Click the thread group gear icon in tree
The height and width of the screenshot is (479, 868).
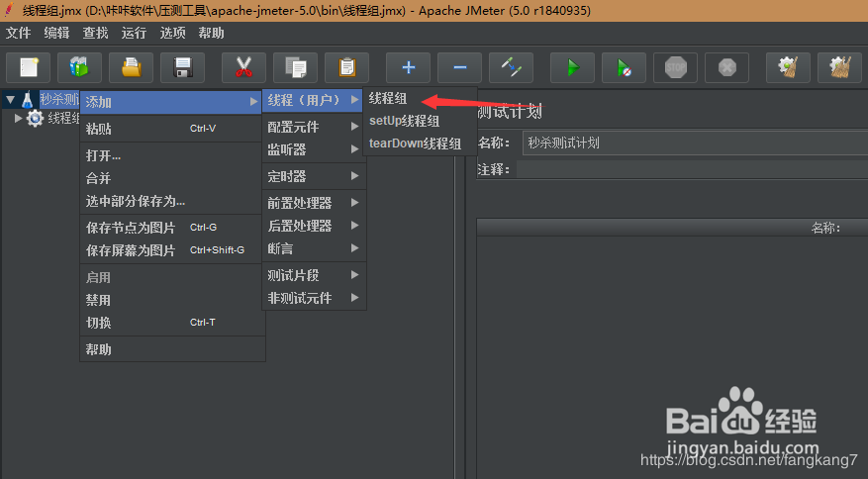[x=35, y=118]
